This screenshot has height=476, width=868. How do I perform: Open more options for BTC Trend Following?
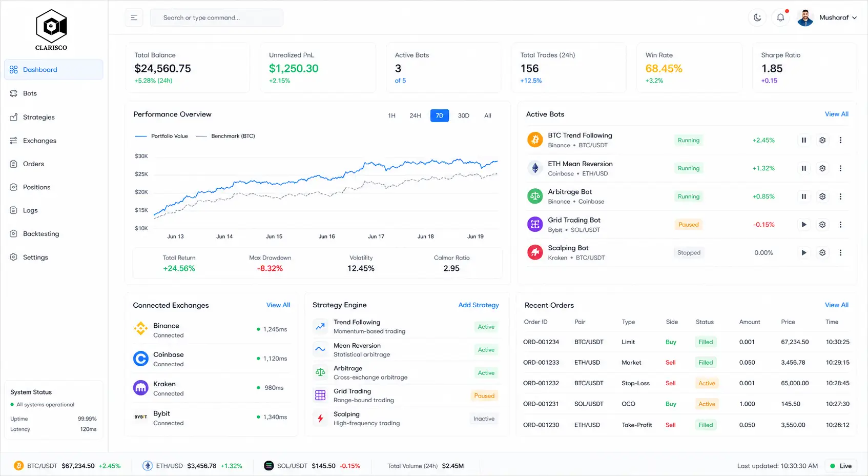point(840,140)
